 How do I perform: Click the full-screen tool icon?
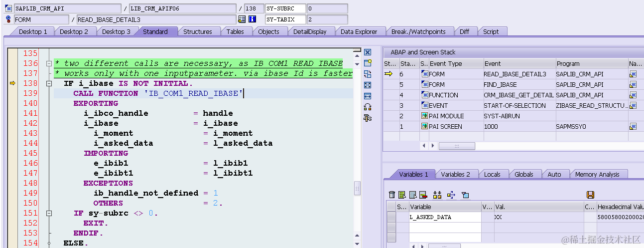[x=368, y=85]
